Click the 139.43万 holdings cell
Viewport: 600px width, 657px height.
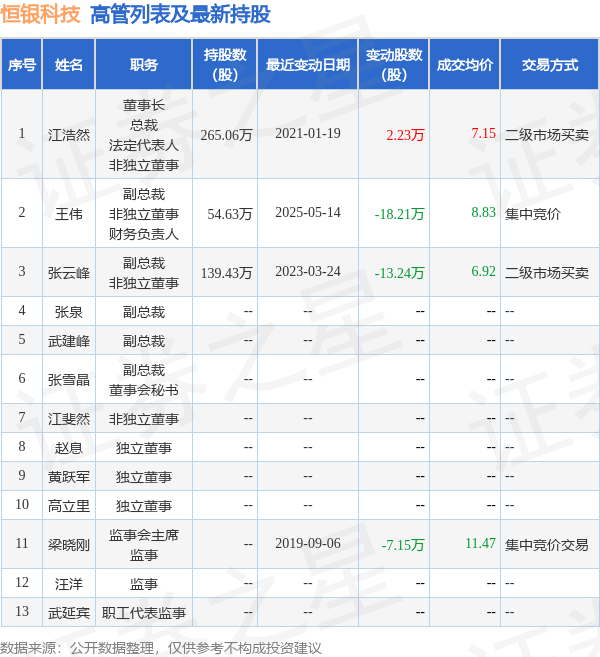[226, 273]
